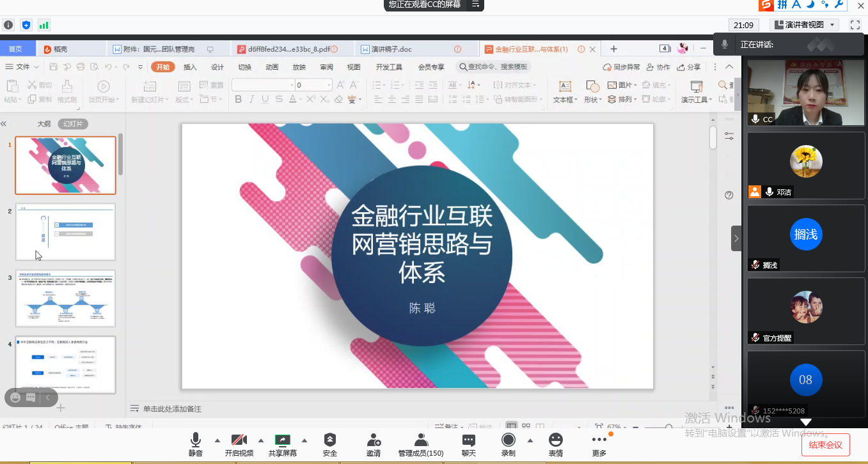Select slide 3 thumbnail in panel
868x464 pixels.
tap(65, 298)
